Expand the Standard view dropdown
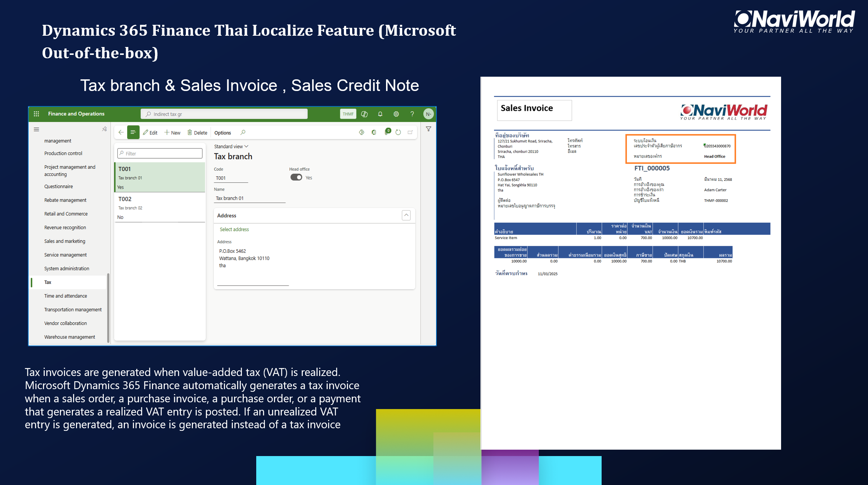Image resolution: width=868 pixels, height=485 pixels. tap(231, 147)
